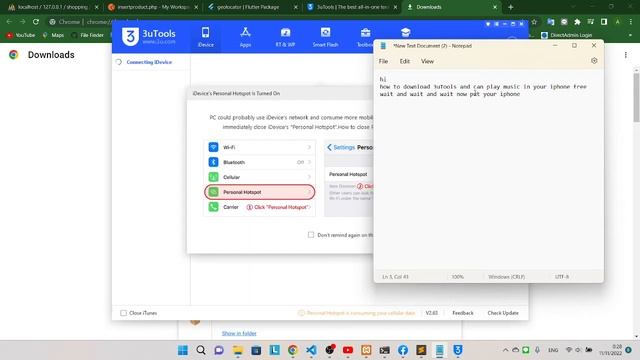
Task: Click Feedback in 3uTools
Action: (463, 313)
